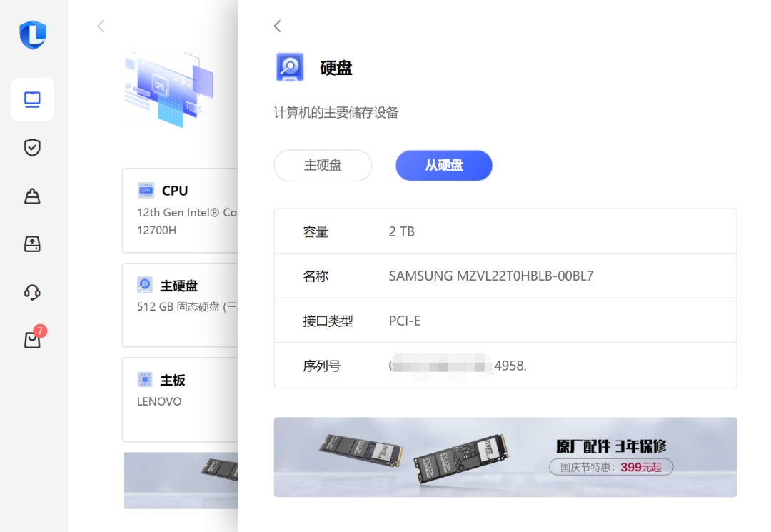Click the 容量 row label
The height and width of the screenshot is (532, 771).
(x=316, y=231)
